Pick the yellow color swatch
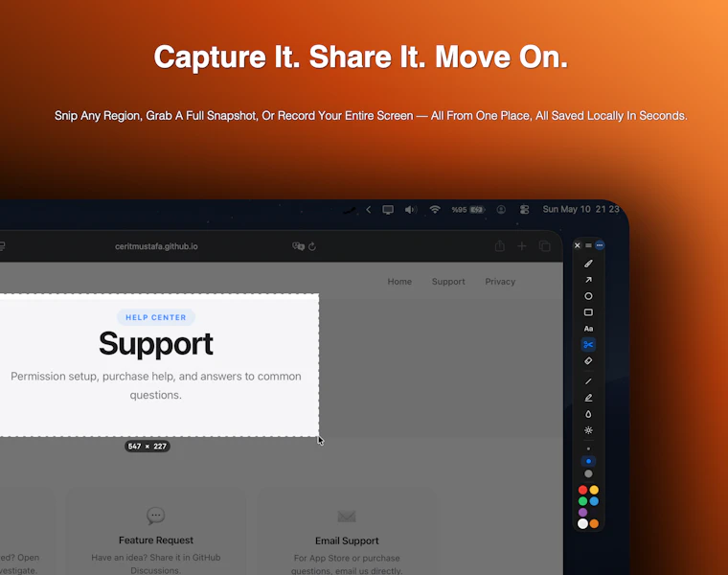Viewport: 728px width, 575px height. [x=594, y=490]
